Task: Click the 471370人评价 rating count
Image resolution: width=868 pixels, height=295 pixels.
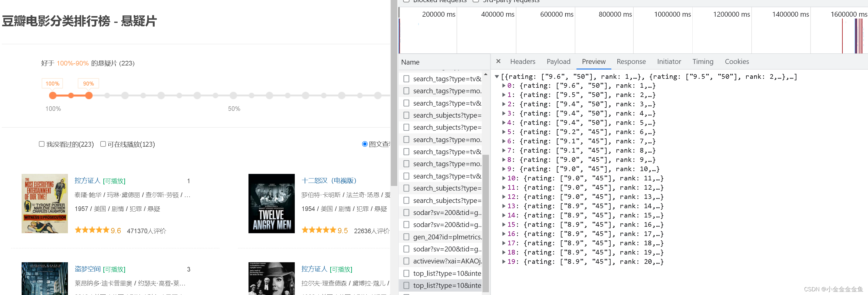Action: 146,231
